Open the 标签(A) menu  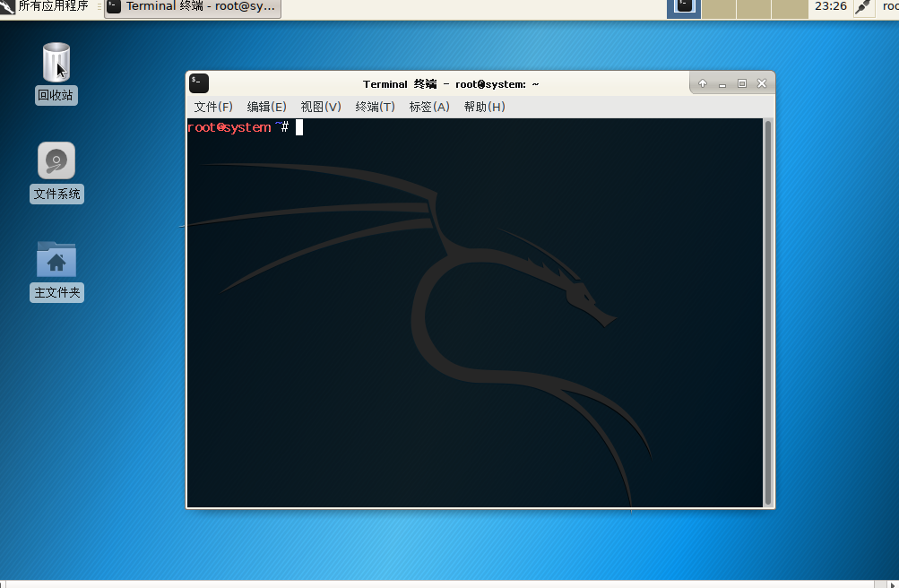pos(429,108)
